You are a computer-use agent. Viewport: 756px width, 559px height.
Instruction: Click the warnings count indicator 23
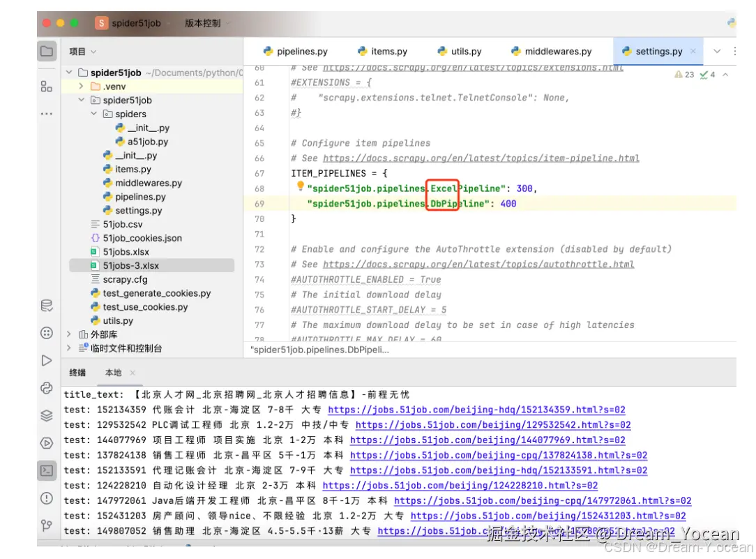[x=684, y=74]
